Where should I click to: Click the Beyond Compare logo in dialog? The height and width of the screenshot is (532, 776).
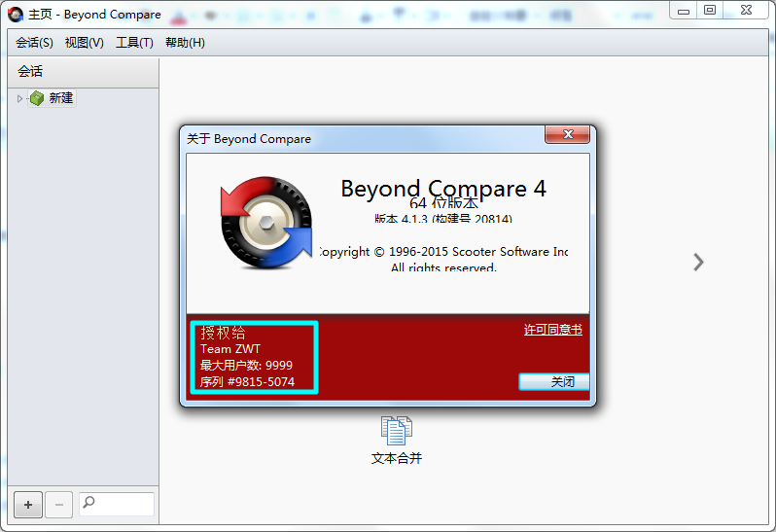tap(266, 223)
